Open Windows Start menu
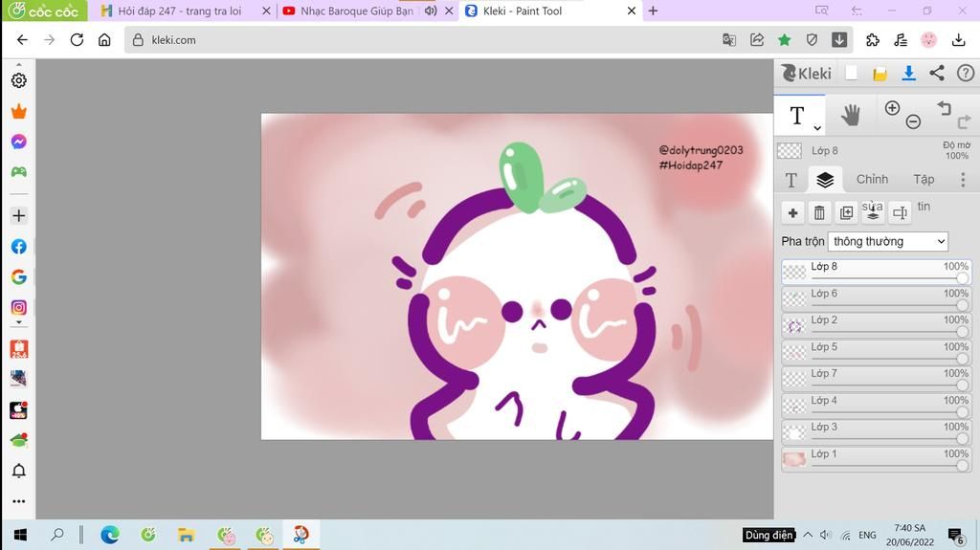 click(x=20, y=535)
